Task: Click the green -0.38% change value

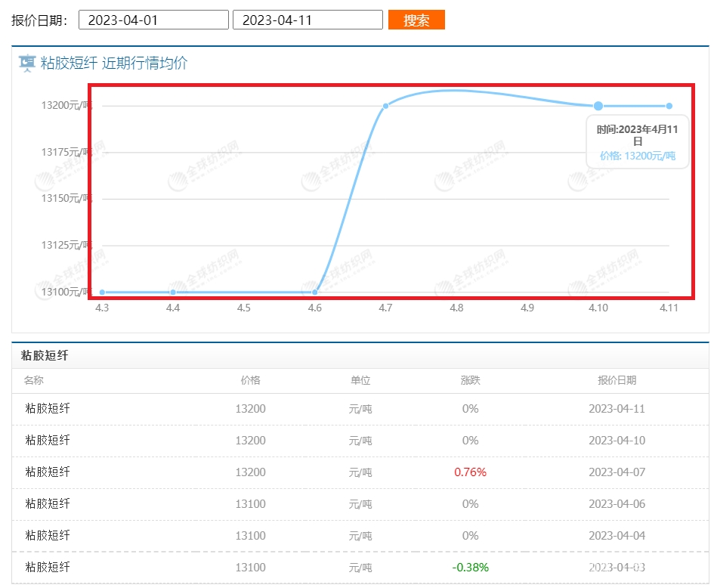Action: click(x=470, y=568)
